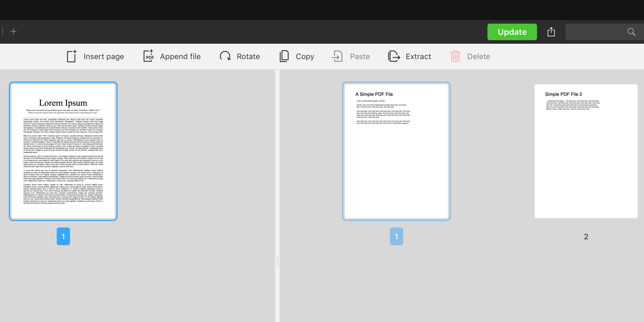Open a new tab with plus
Viewport: 644px width, 322px height.
click(14, 31)
